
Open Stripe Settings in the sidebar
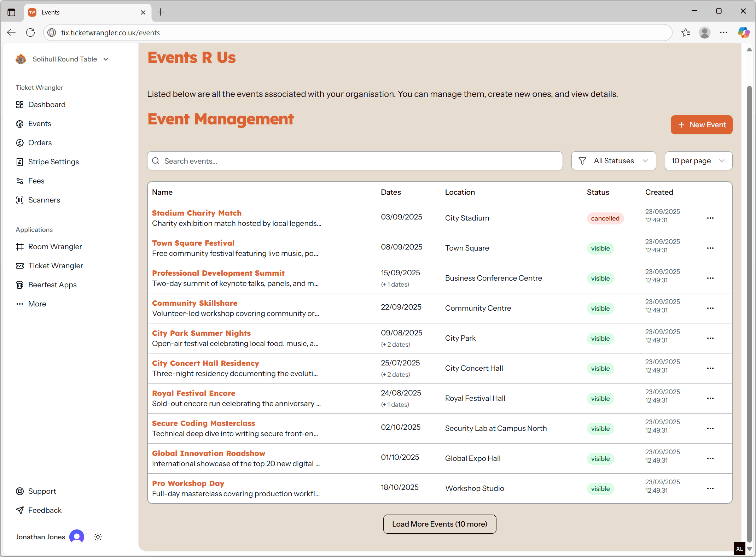[x=53, y=162]
